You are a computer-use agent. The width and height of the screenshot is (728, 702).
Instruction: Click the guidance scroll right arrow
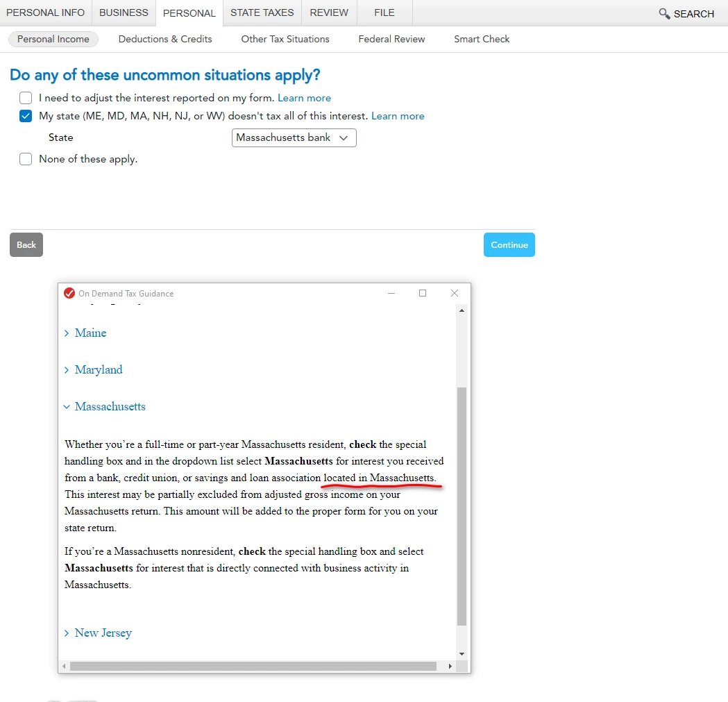[450, 666]
